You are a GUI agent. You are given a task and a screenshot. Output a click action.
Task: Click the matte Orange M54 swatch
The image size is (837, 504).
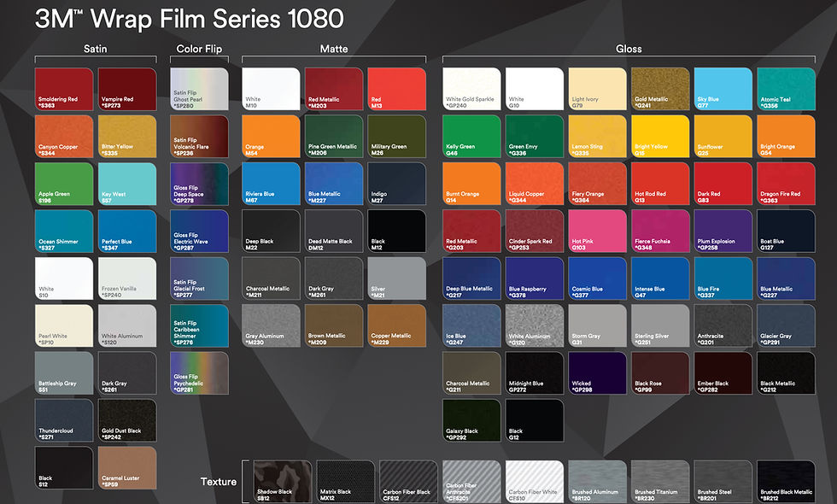coord(272,137)
